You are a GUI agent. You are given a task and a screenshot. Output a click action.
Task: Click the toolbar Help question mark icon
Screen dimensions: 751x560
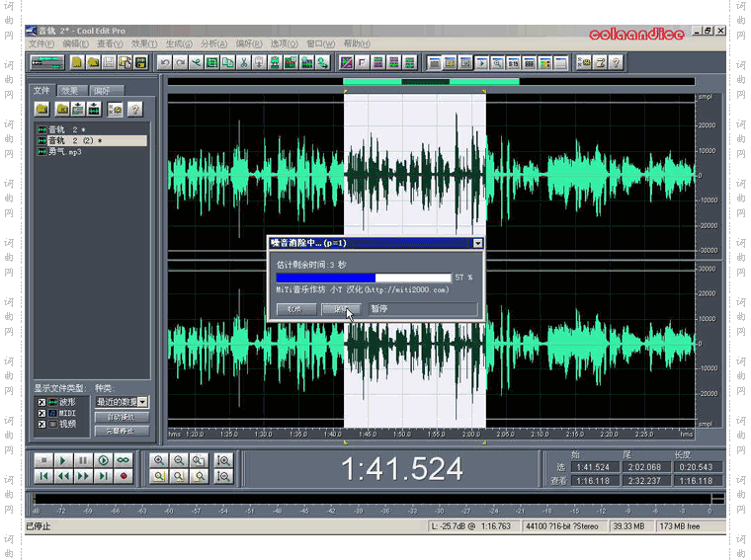click(x=616, y=62)
